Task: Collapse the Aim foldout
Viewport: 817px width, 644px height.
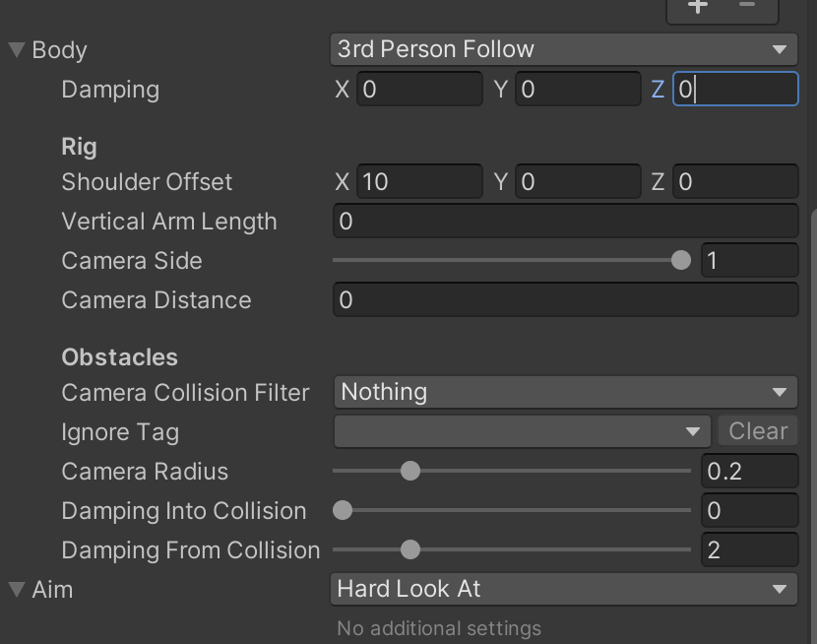Action: click(x=14, y=589)
